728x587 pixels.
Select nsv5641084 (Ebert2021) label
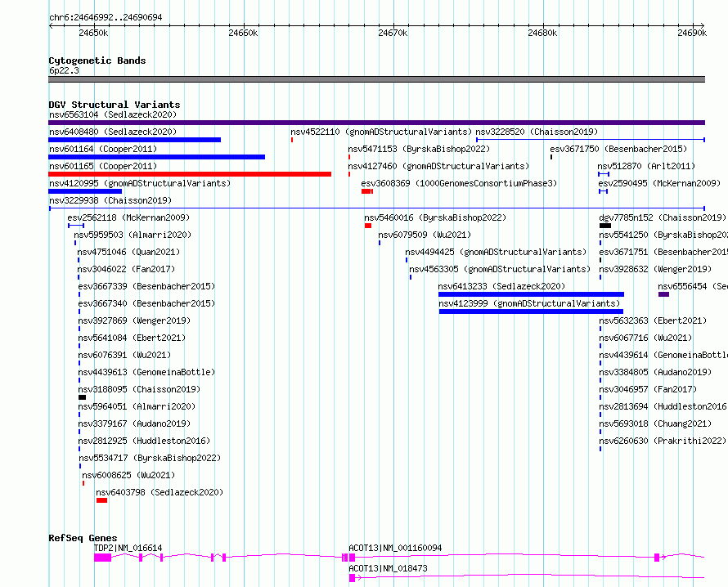tap(132, 338)
